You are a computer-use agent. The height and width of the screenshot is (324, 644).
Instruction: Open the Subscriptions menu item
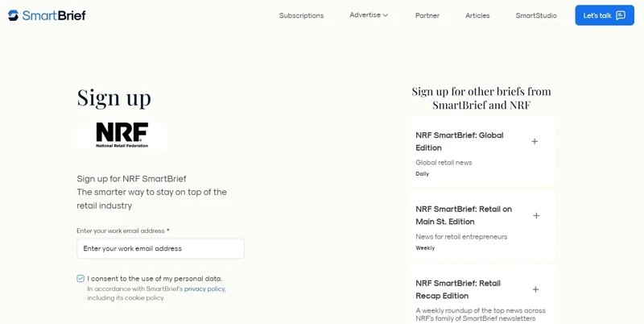coord(301,15)
